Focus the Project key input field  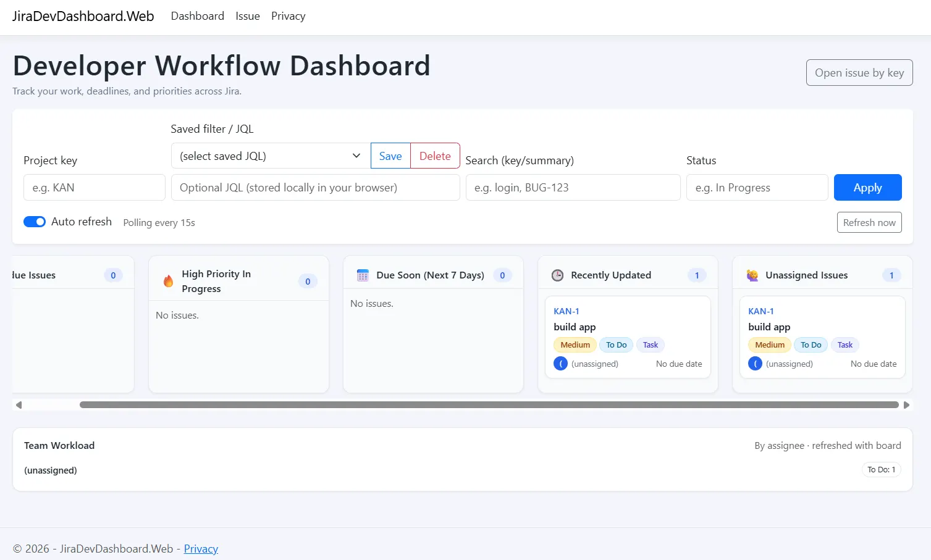coord(95,188)
